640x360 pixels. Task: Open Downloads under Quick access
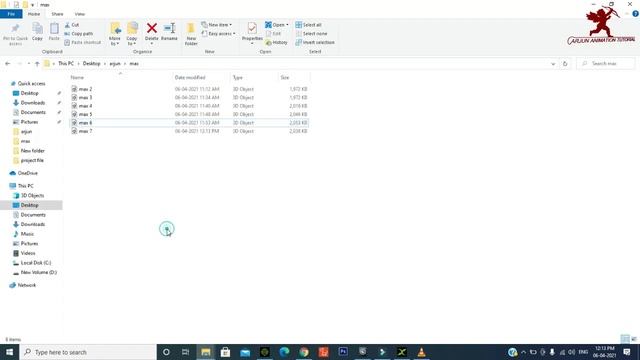coord(33,103)
